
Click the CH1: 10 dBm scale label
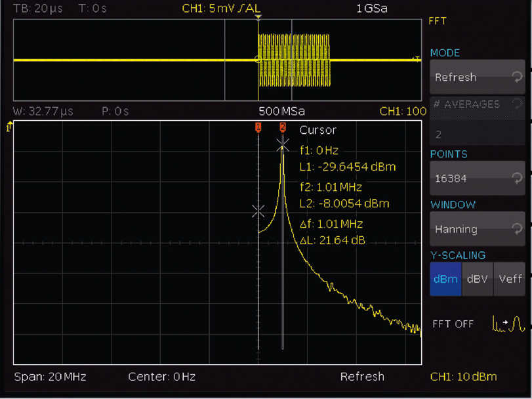pyautogui.click(x=463, y=377)
